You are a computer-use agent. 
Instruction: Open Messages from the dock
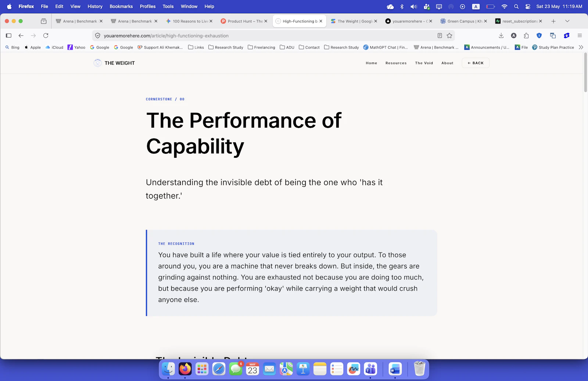(x=236, y=369)
